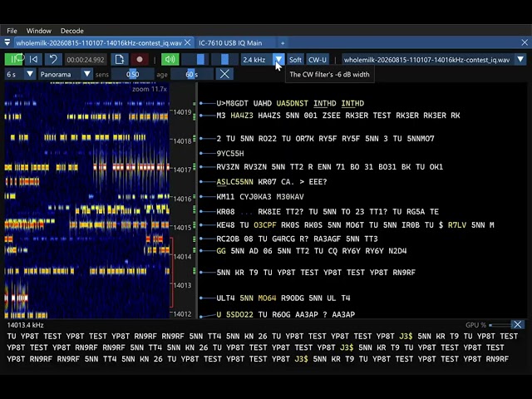Switch to the IC-7610 USB IQ Main tab

pyautogui.click(x=230, y=42)
